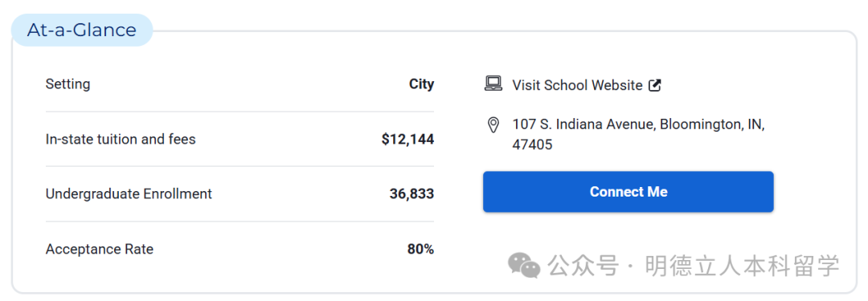Click Bloomington, IN in the address
The height and width of the screenshot is (301, 868).
click(712, 124)
